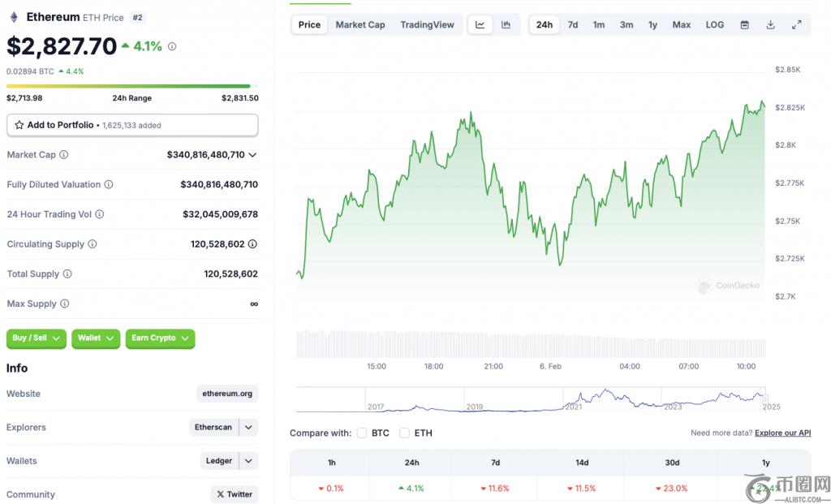Switch to line chart view icon
Image resolution: width=831 pixels, height=504 pixels.
[480, 25]
